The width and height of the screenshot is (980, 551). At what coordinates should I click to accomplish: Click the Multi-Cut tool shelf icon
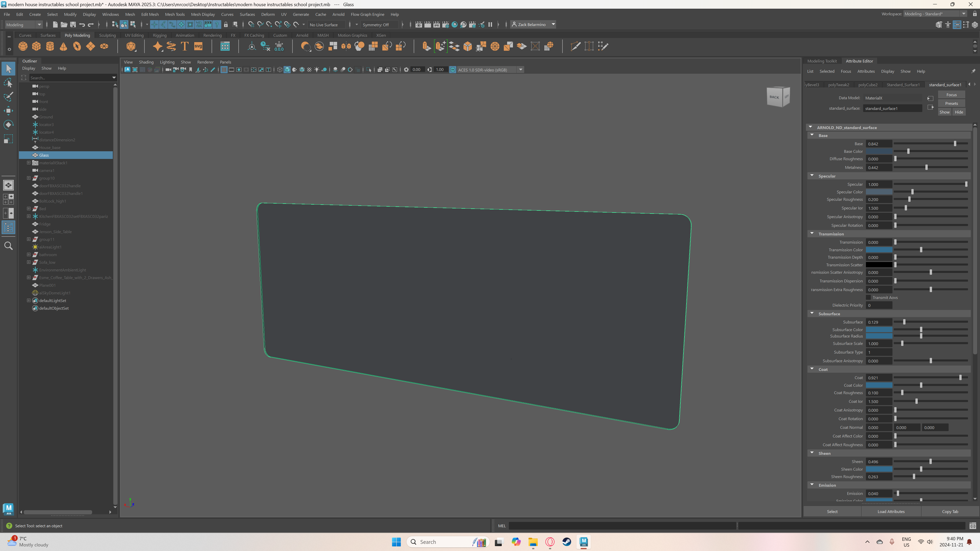[x=575, y=46]
